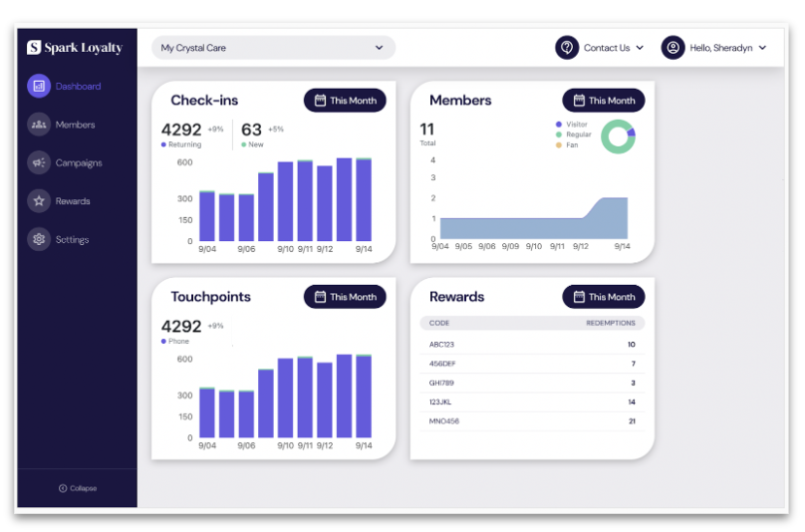
Task: Click the 9/10 bar in Touchpoints chart
Action: 286,398
